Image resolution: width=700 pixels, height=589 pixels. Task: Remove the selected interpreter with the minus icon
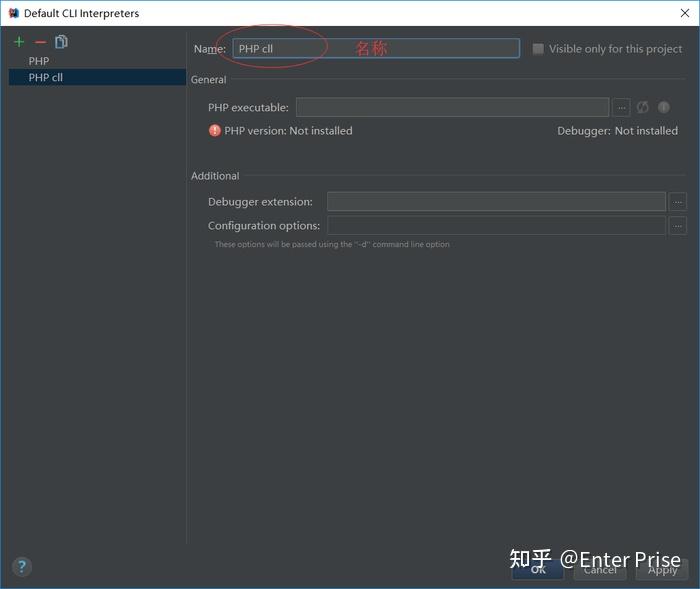point(40,42)
